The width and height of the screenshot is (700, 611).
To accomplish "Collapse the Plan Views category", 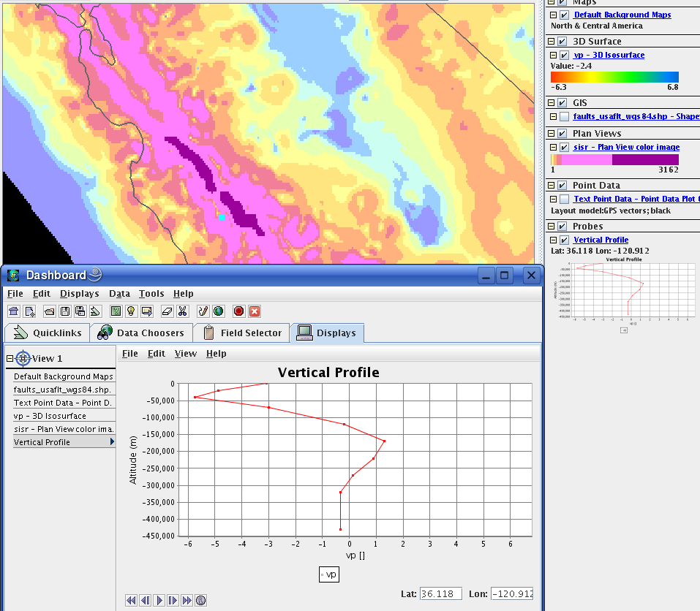I will point(551,134).
